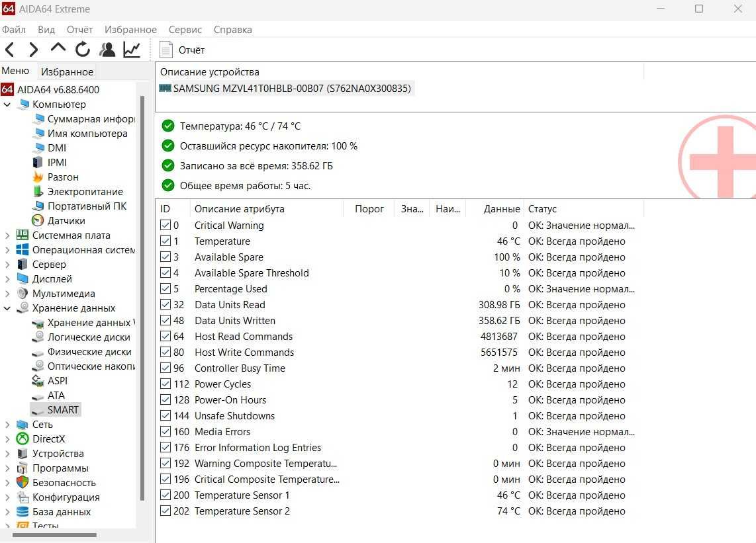
Task: Click the Системная плата motherboard icon
Action: [23, 235]
